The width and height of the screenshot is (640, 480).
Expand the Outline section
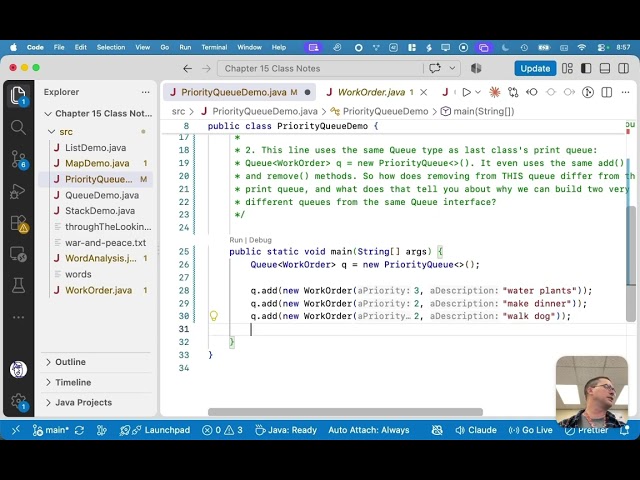(70, 362)
